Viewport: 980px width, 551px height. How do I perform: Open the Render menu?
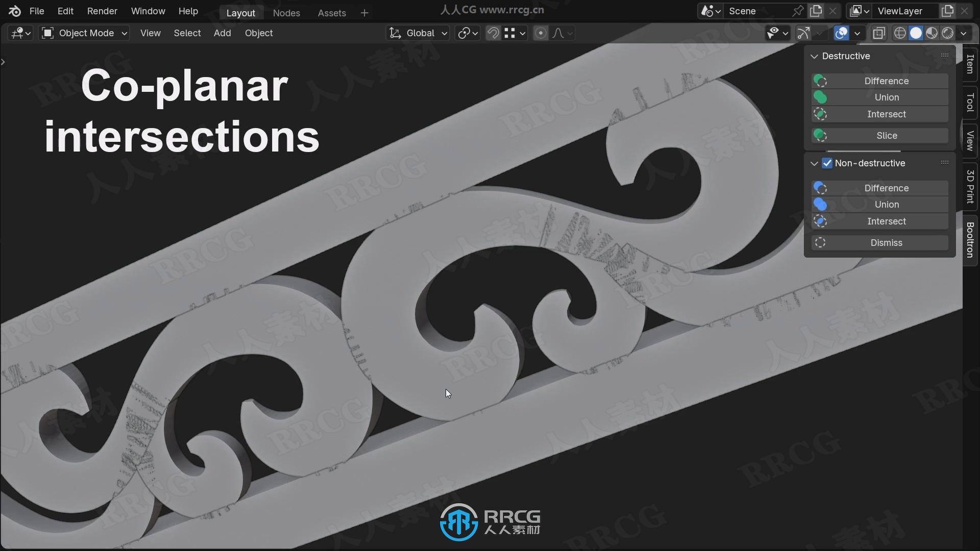(102, 11)
